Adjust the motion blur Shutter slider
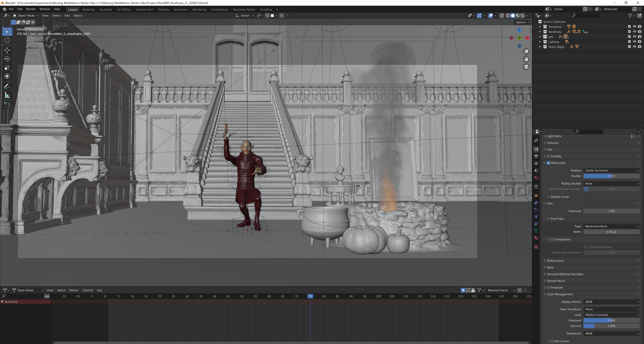This screenshot has width=644, height=344. 611,176
